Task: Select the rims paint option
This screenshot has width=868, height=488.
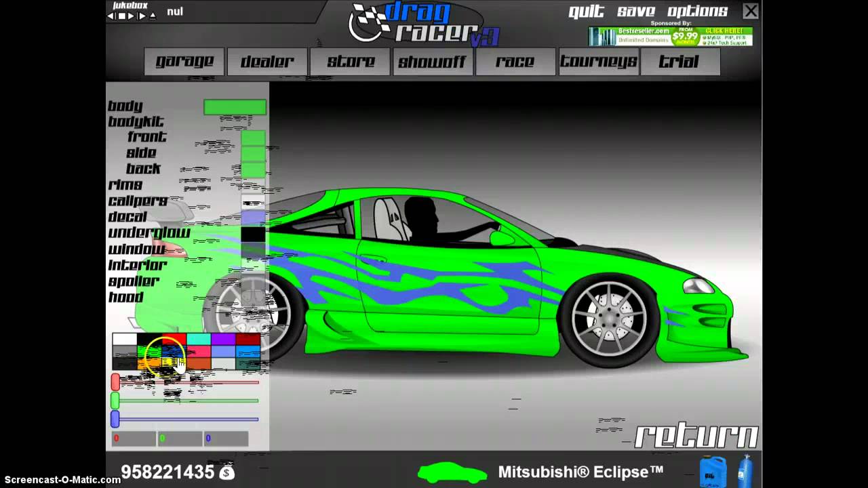Action: [125, 185]
